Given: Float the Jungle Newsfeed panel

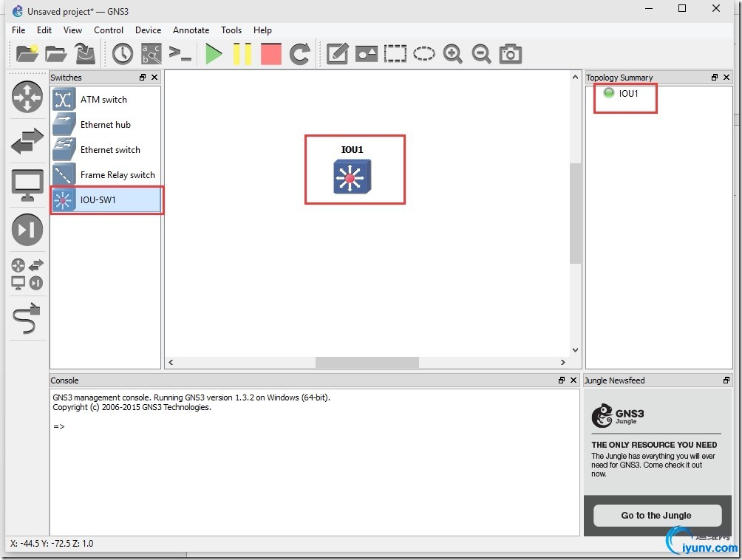Looking at the screenshot, I should (726, 380).
